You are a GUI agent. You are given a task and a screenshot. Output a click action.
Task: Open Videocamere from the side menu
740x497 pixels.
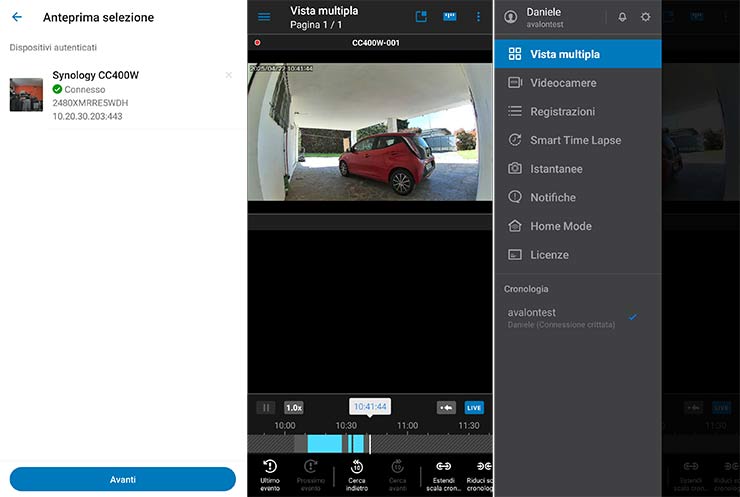(x=563, y=83)
